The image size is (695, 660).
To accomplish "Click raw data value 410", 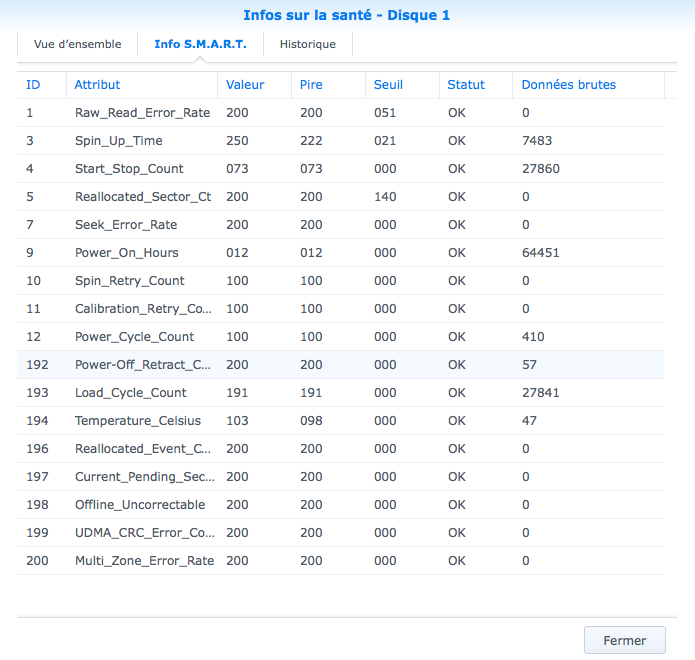I will click(x=533, y=336).
